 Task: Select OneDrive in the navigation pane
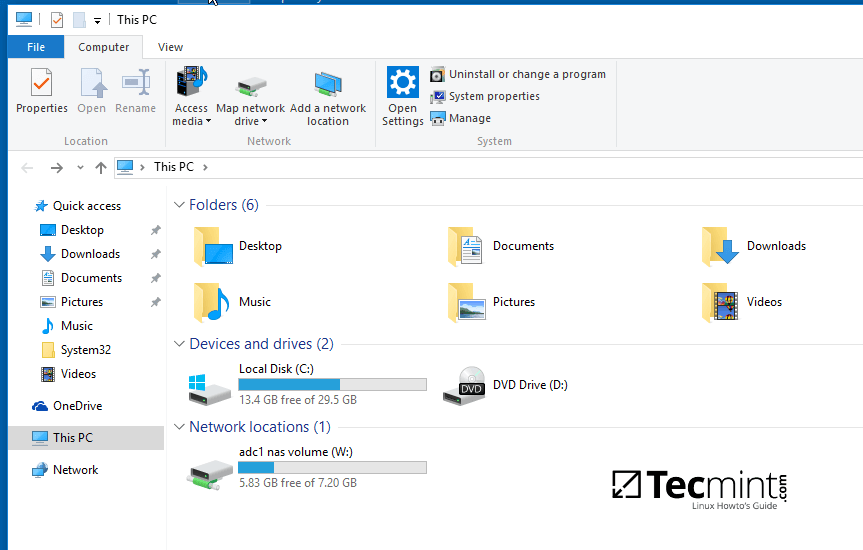pos(77,406)
